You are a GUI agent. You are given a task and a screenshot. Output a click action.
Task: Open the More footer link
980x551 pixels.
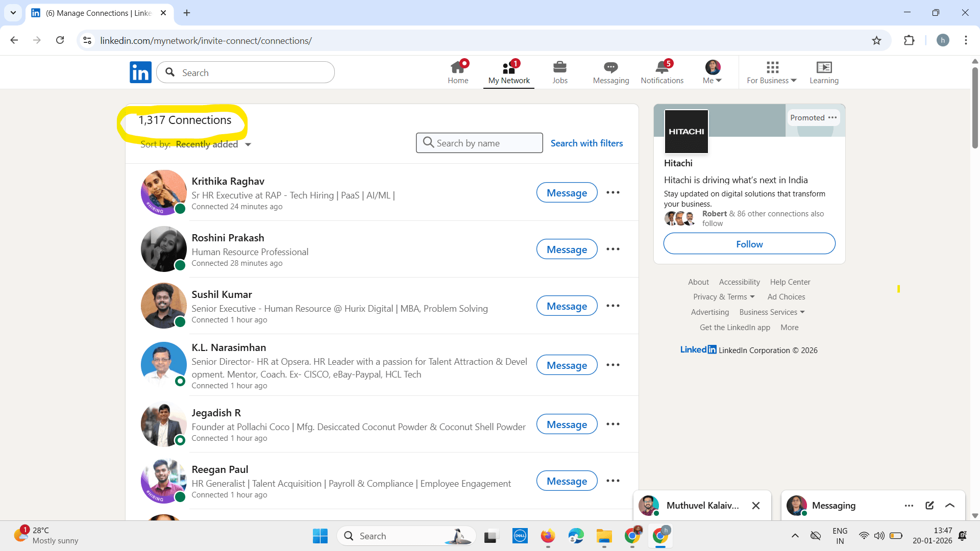789,328
